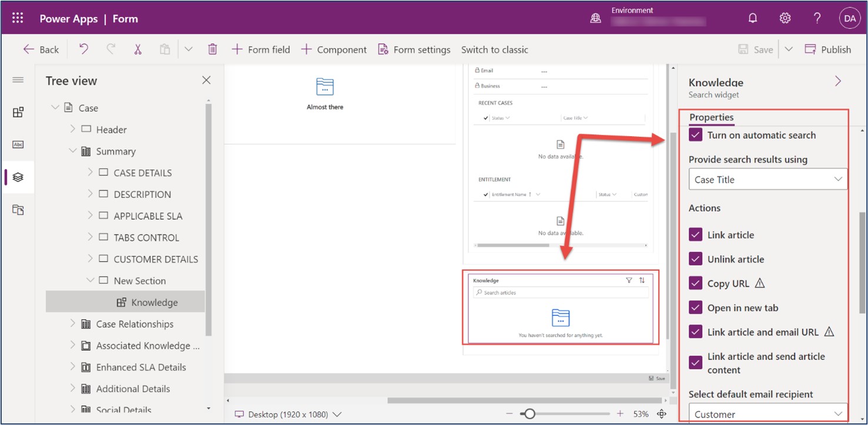Click the zoom in plus icon
The image size is (868, 425).
620,414
